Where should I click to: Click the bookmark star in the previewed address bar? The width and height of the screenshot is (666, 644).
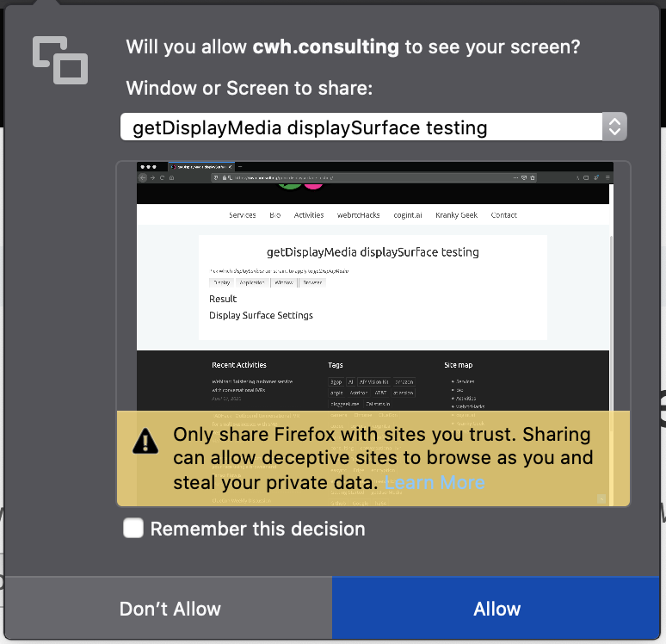[533, 177]
